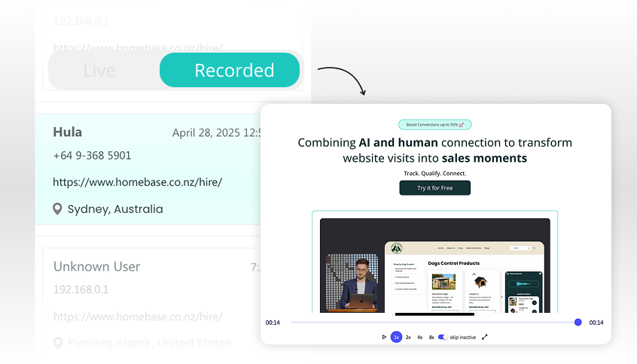Viewport: 637px width, 364px height.
Task: Click the playback progress slider handle
Action: tap(578, 322)
